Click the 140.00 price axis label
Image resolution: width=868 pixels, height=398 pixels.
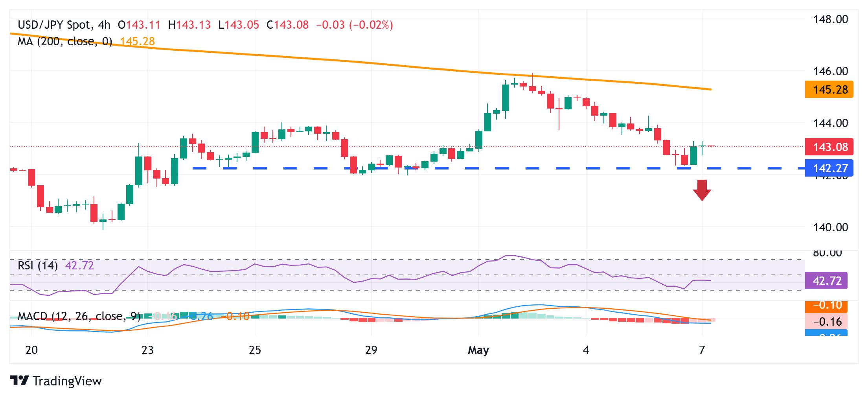[830, 227]
